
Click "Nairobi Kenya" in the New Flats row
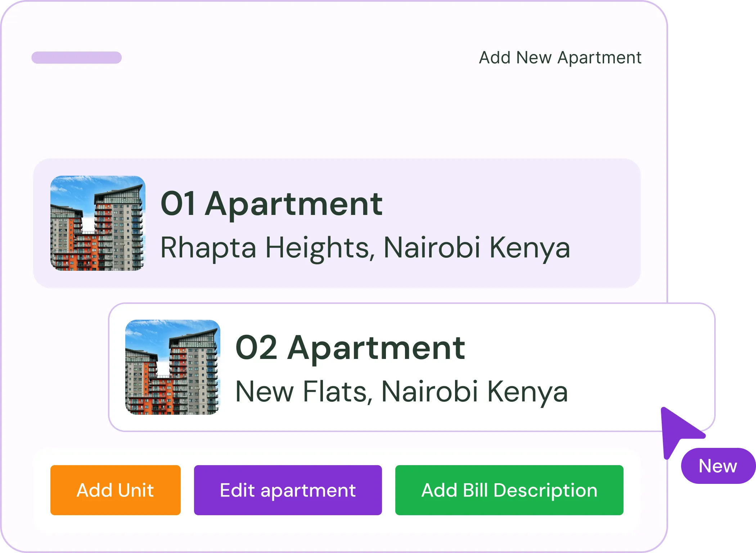474,392
